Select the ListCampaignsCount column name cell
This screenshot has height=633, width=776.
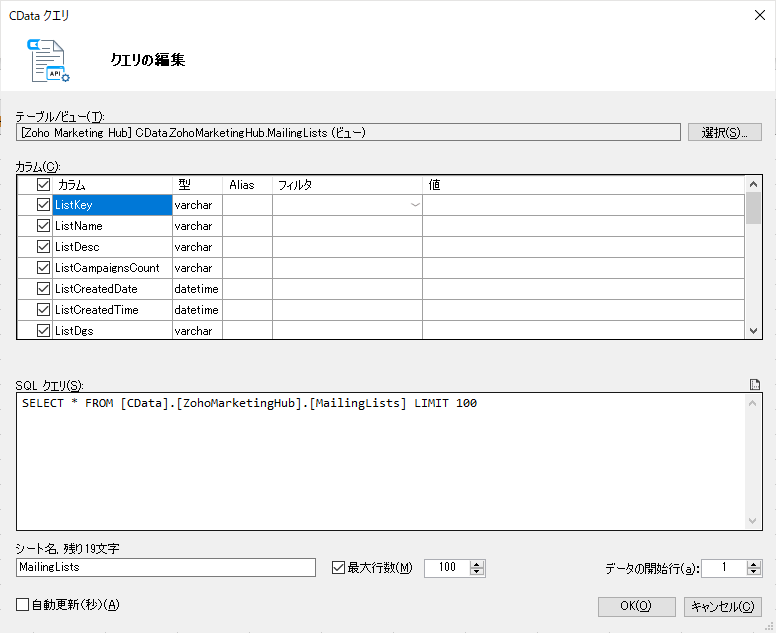tap(112, 268)
